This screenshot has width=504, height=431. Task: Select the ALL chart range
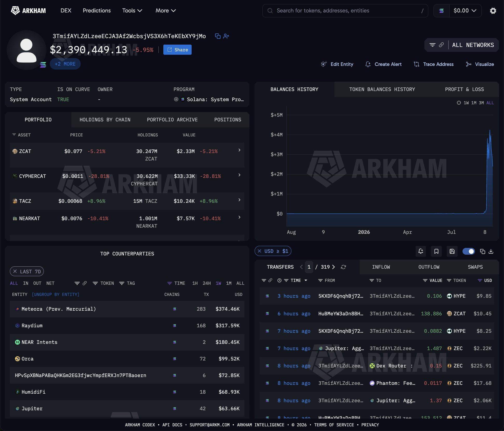tap(490, 103)
